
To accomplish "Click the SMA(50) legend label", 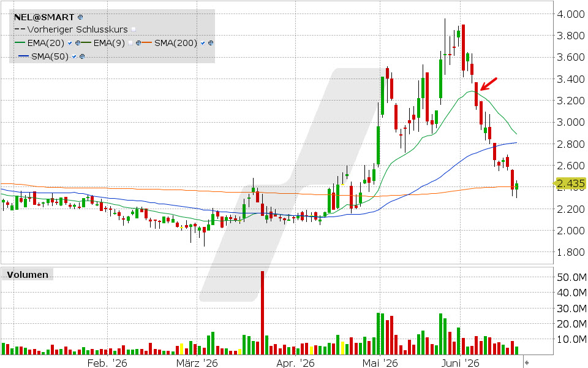I will [50, 56].
